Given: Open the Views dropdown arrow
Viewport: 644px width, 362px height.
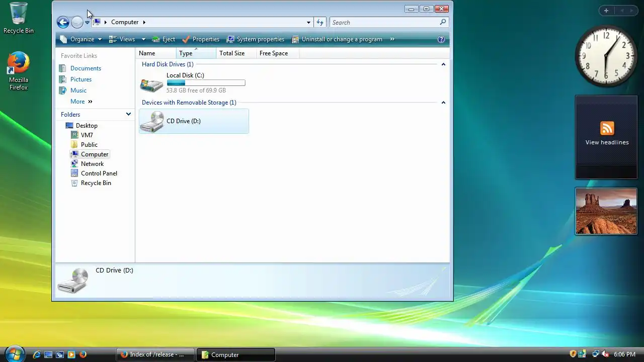Looking at the screenshot, I should (x=143, y=39).
